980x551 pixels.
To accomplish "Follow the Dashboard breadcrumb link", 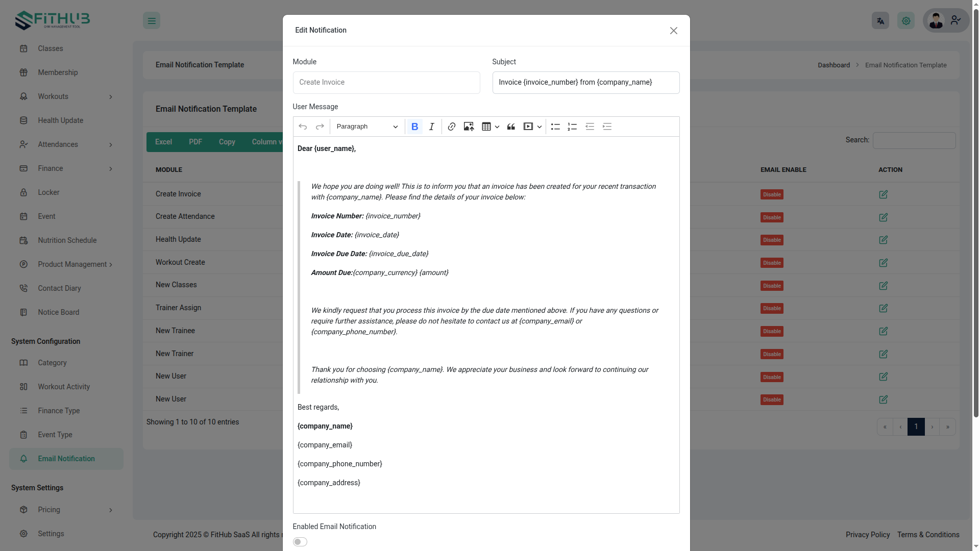I will pyautogui.click(x=834, y=65).
